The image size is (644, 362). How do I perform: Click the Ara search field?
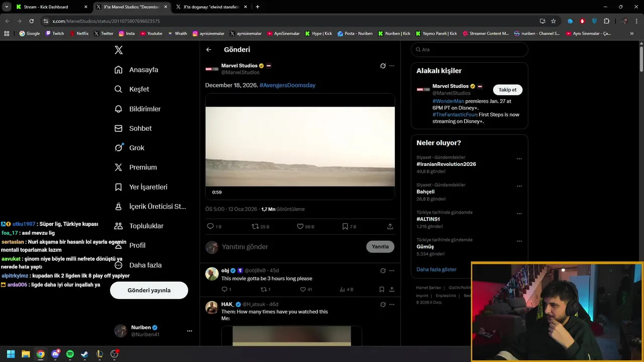469,50
